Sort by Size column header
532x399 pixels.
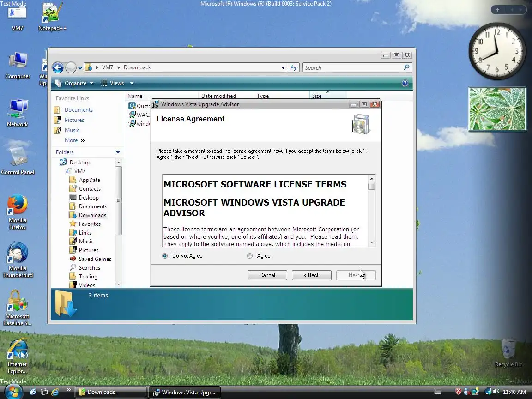coord(328,96)
